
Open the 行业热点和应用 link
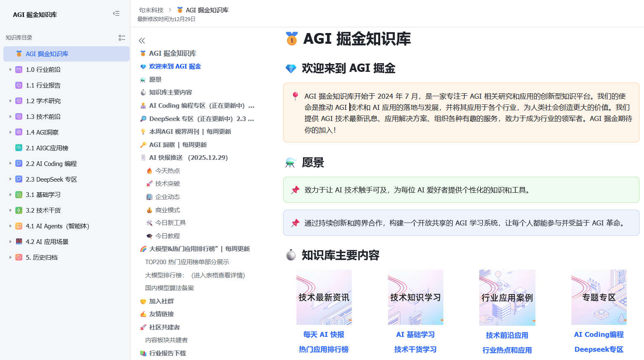point(507,351)
